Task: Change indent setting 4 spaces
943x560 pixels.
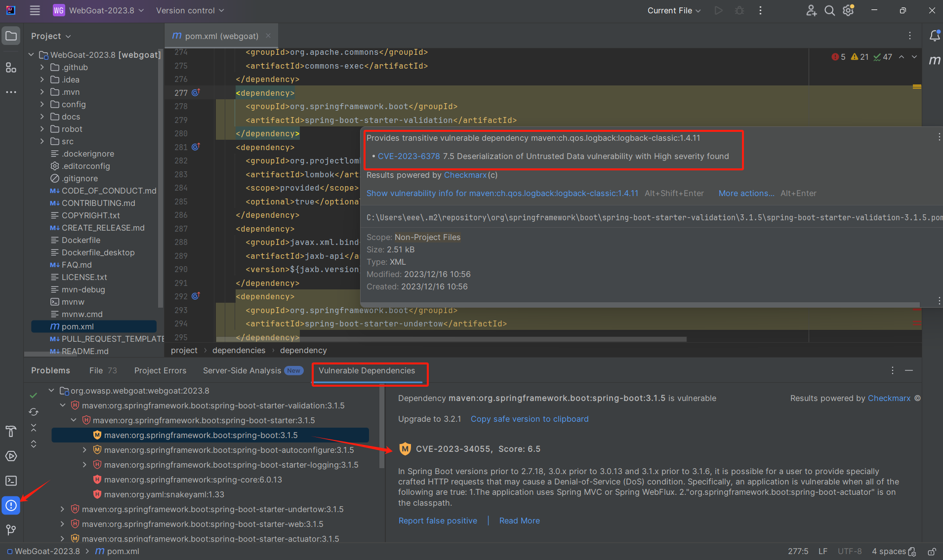Action: click(889, 552)
